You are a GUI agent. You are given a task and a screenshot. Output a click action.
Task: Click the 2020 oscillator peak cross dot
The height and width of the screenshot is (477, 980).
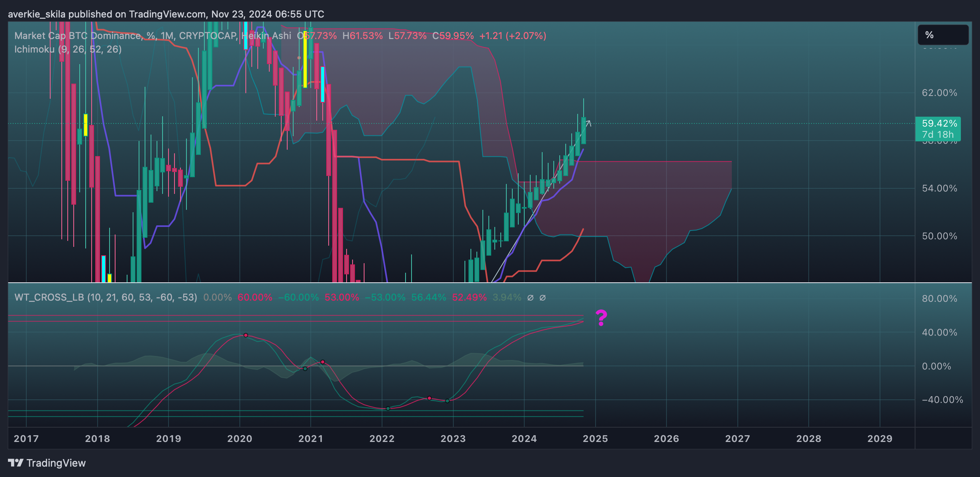[x=246, y=335]
